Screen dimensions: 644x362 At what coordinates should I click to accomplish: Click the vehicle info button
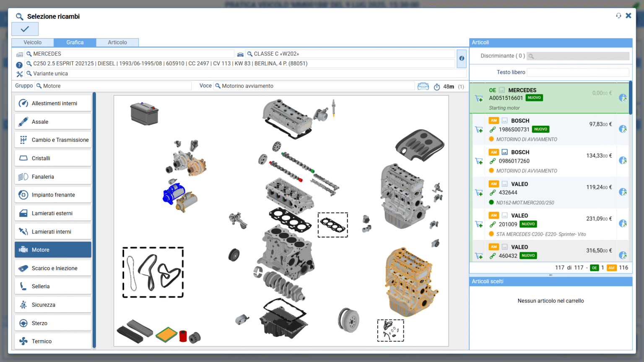(462, 58)
